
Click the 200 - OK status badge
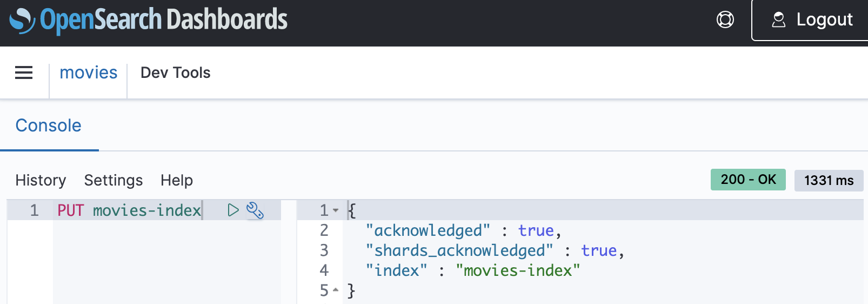point(748,180)
